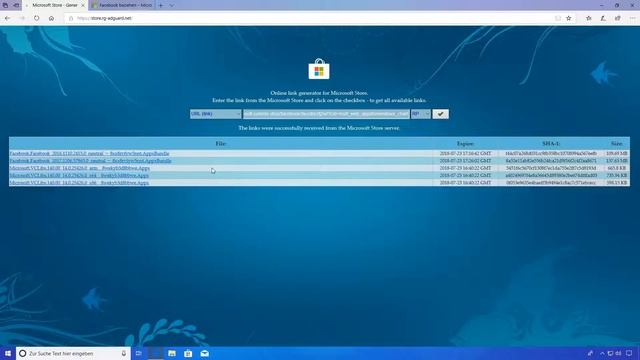Image resolution: width=640 pixels, height=360 pixels.
Task: Click the Size column header
Action: pyautogui.click(x=616, y=144)
